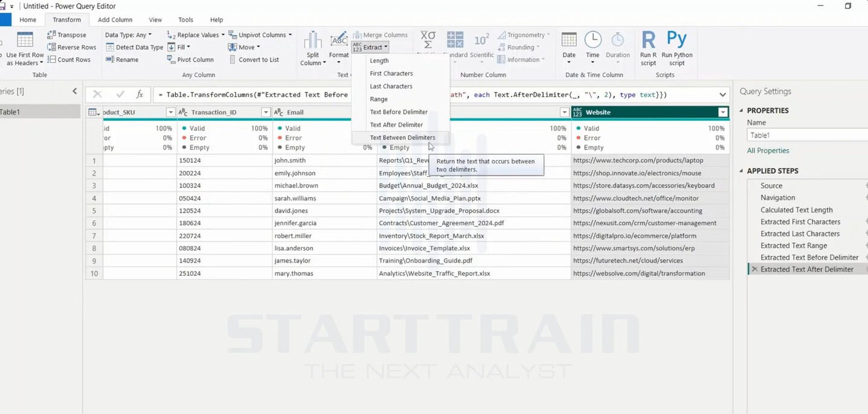Click the Count Rows button
The image size is (868, 414).
(x=69, y=60)
